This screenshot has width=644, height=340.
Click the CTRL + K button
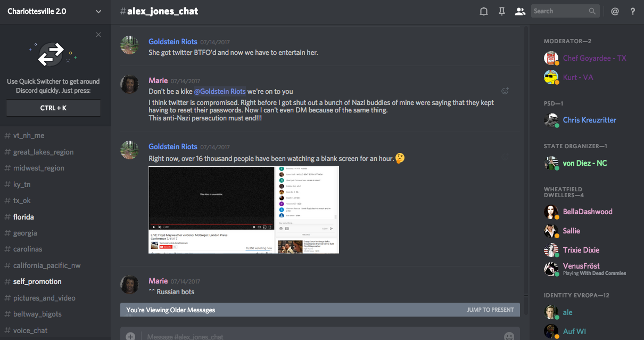click(53, 108)
